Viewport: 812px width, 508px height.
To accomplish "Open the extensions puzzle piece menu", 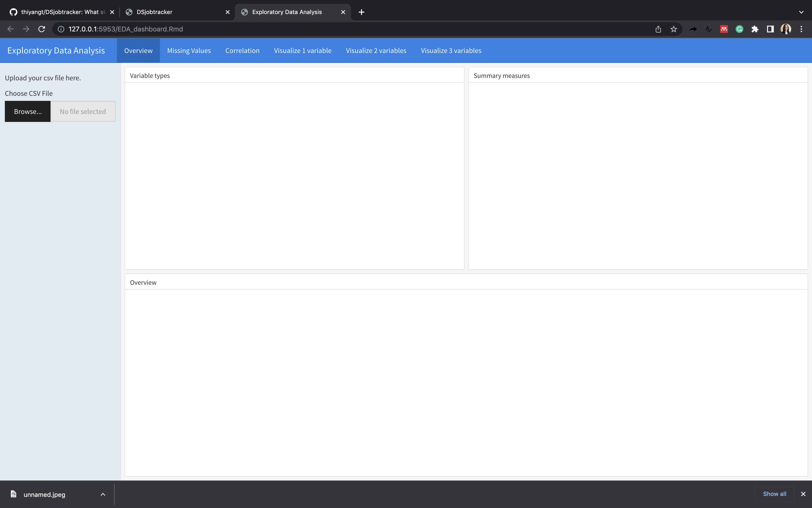I will 755,29.
